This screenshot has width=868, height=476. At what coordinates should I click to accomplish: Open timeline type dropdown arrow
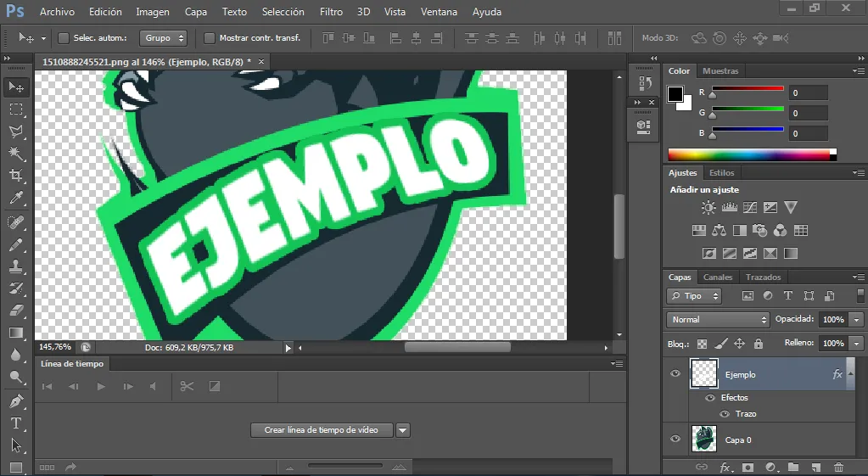click(403, 430)
